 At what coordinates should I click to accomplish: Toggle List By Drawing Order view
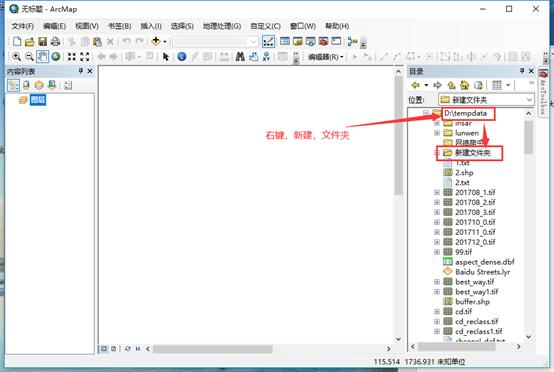[13, 85]
